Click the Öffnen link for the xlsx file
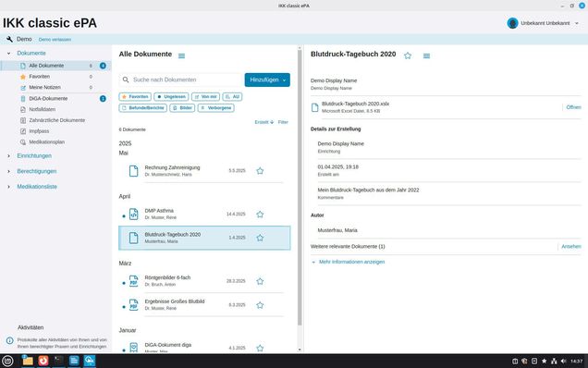 (573, 107)
